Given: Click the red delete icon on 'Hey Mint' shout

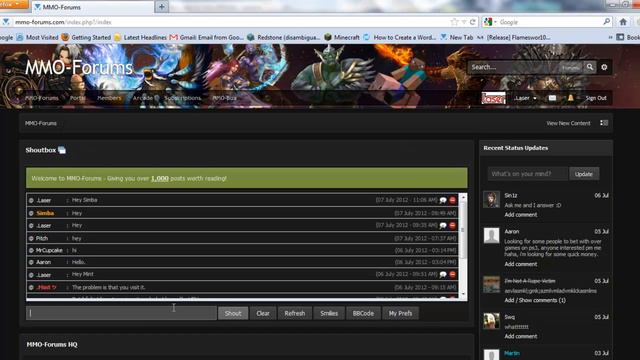Looking at the screenshot, I should pos(453,274).
